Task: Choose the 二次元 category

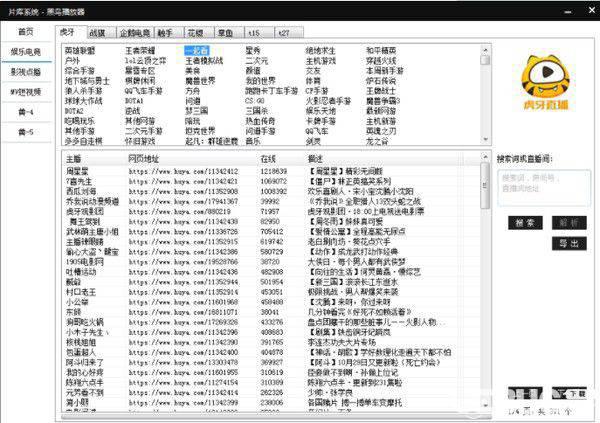Action: (257, 60)
